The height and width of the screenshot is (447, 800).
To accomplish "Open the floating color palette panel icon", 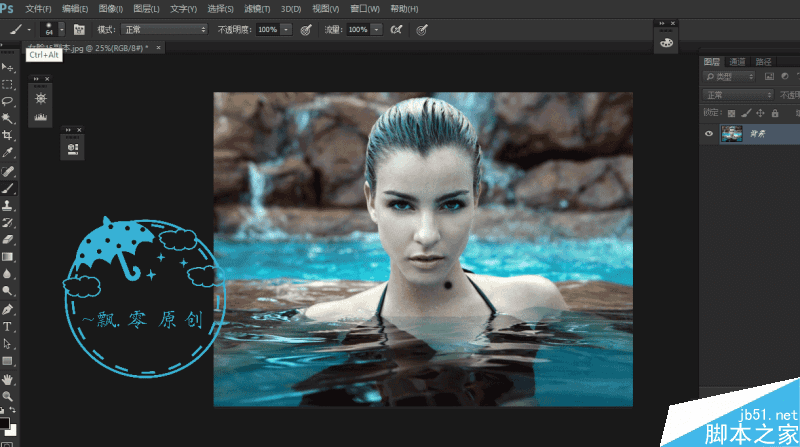I will tap(667, 42).
